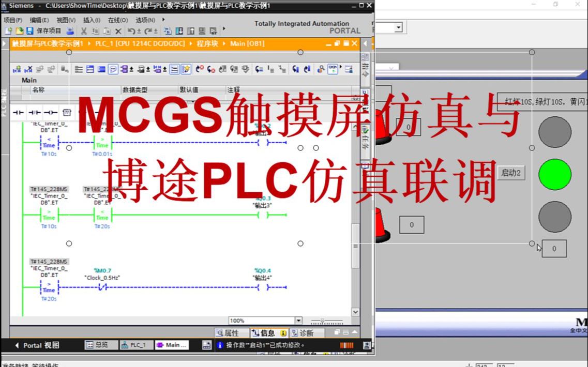
Task: Click the editor zoom slider
Action: pos(323,320)
